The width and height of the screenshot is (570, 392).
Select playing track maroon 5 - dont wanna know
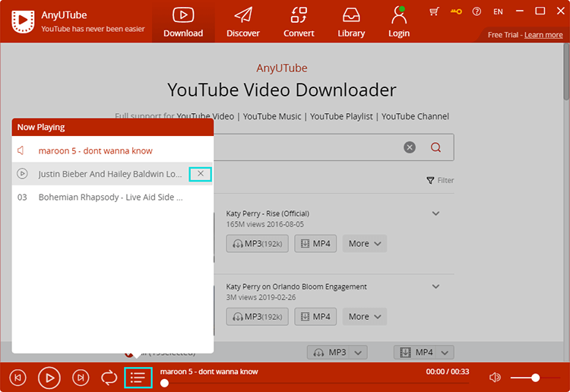click(x=112, y=150)
